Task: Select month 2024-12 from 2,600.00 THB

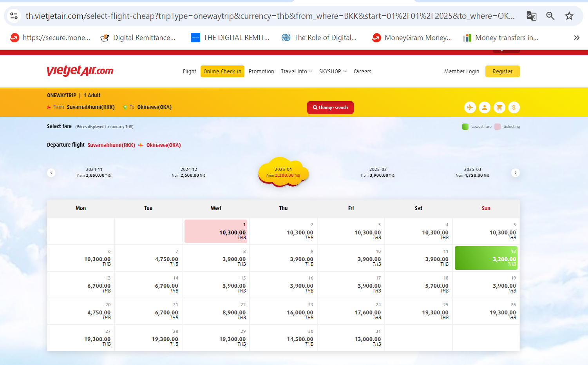Action: [x=188, y=173]
